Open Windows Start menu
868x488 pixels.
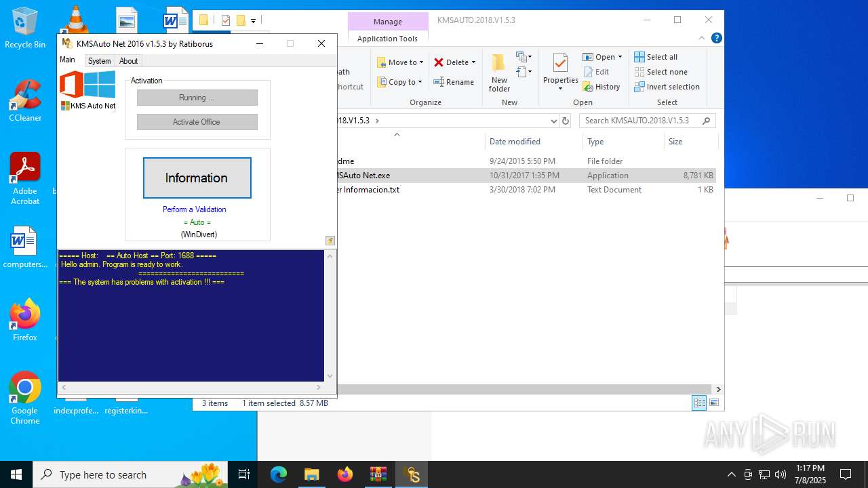point(16,474)
